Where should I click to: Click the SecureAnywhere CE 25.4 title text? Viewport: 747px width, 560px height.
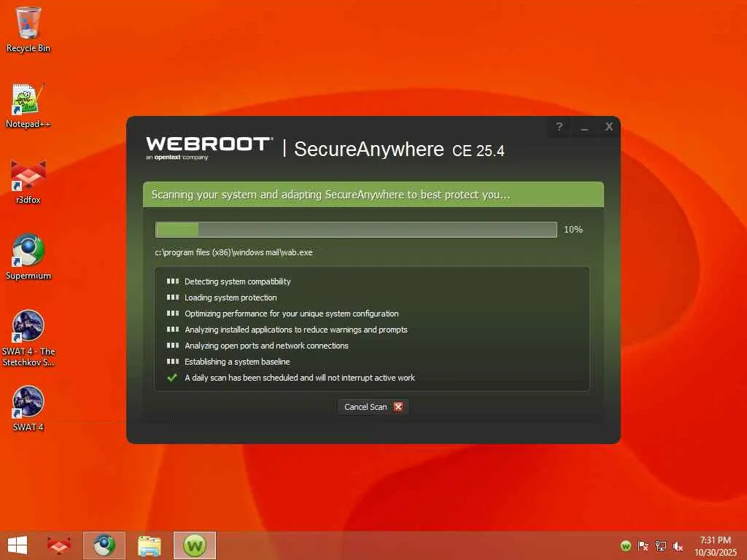pos(399,149)
